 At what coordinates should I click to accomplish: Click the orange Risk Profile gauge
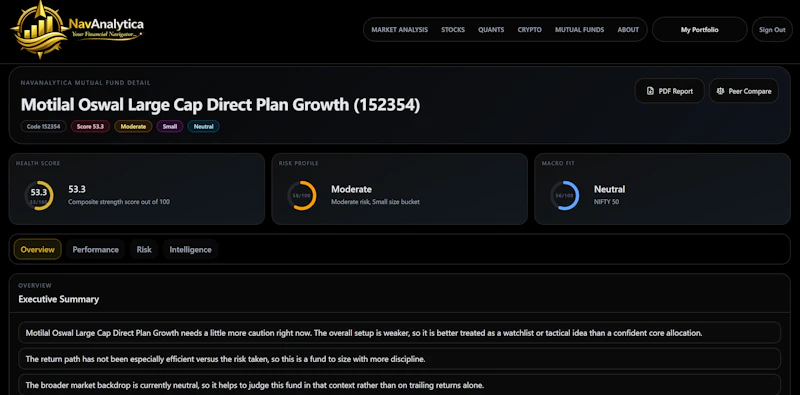pos(302,195)
